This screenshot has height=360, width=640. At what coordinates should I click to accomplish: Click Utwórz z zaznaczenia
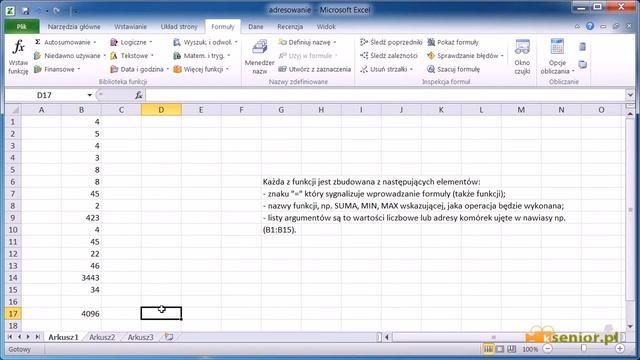click(314, 69)
